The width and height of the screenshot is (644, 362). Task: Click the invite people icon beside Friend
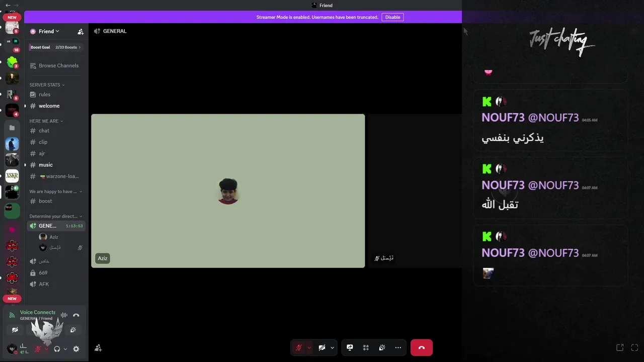[80, 31]
